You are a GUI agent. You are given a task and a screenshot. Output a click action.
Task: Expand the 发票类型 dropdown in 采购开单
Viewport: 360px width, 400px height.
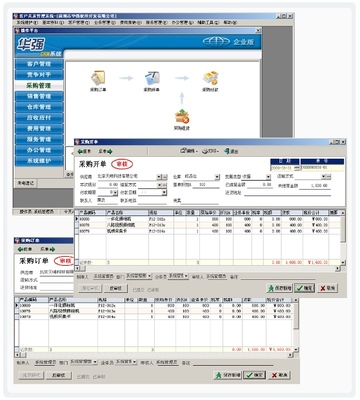[268, 177]
